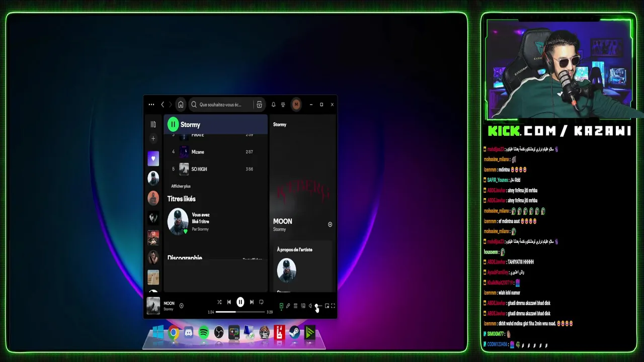This screenshot has height=362, width=644.
Task: Seek on the song progress bar
Action: point(240,312)
